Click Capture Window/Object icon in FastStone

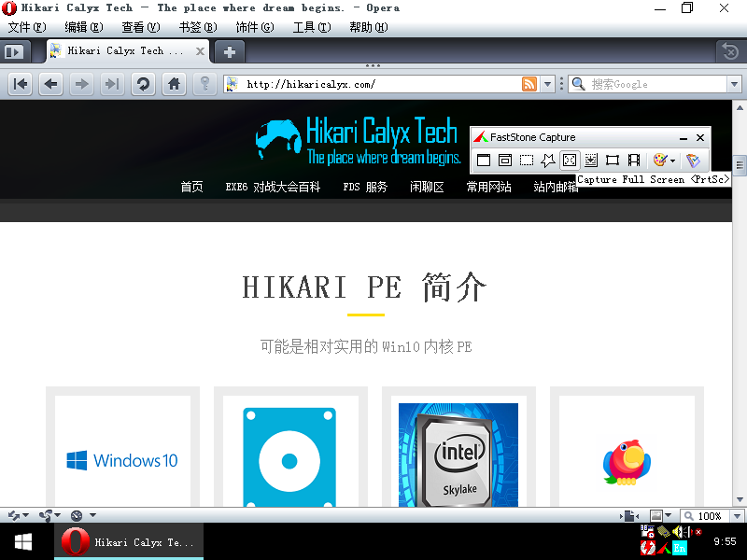(505, 160)
